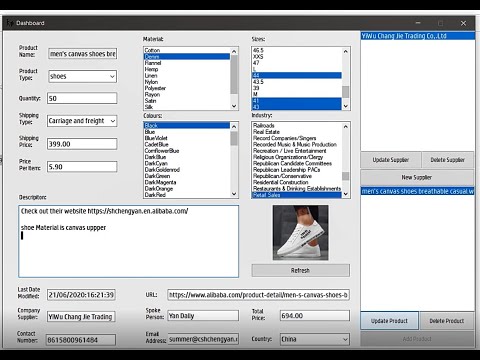This screenshot has height=360, width=480.
Task: Select Cotton in the Material list
Action: click(187, 50)
